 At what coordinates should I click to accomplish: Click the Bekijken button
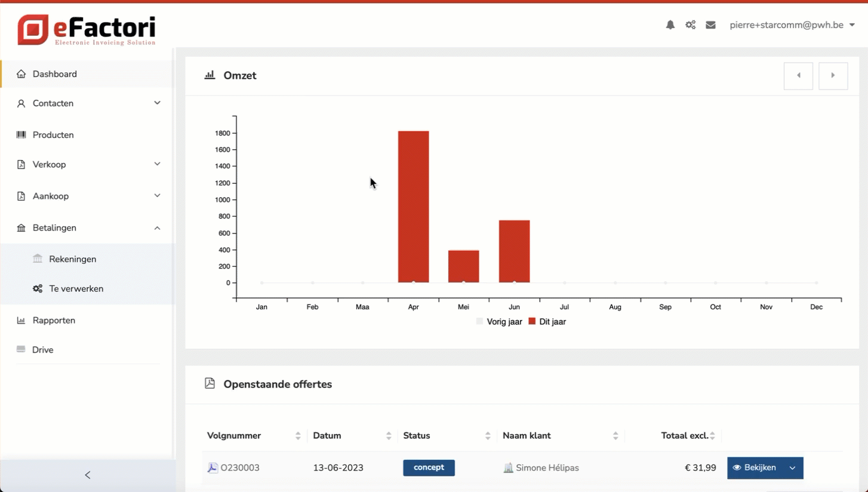click(755, 468)
